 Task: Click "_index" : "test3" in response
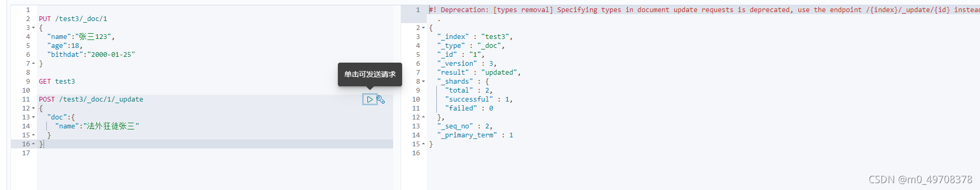[475, 37]
